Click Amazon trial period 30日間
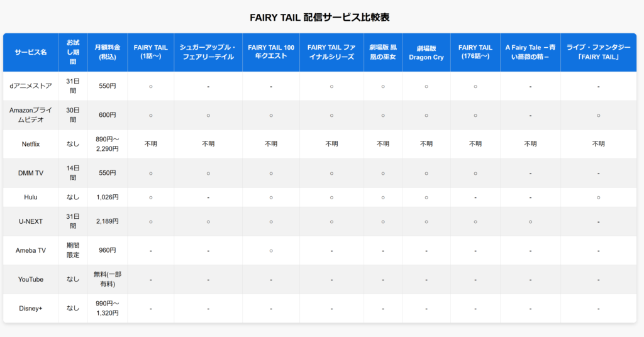The image size is (644, 337). pyautogui.click(x=73, y=115)
